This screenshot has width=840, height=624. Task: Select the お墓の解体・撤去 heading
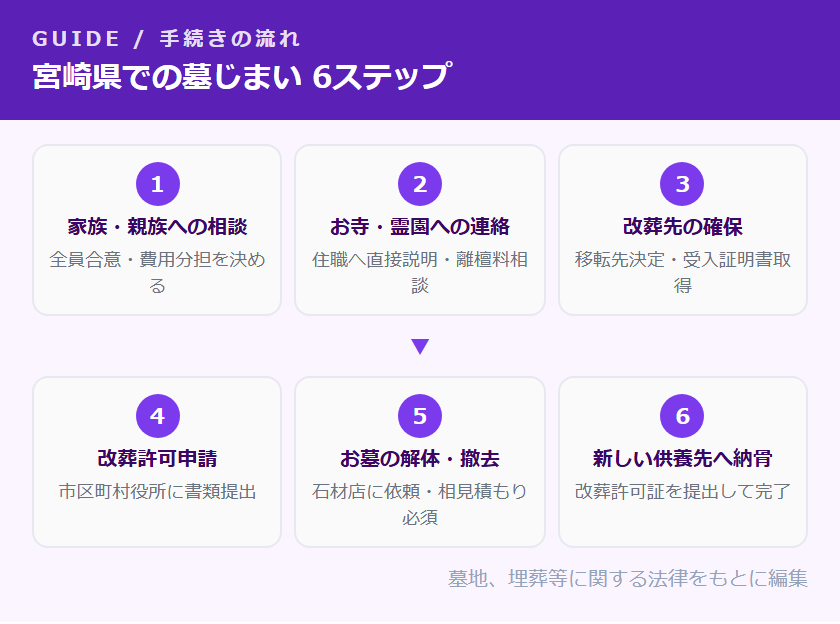click(x=420, y=458)
